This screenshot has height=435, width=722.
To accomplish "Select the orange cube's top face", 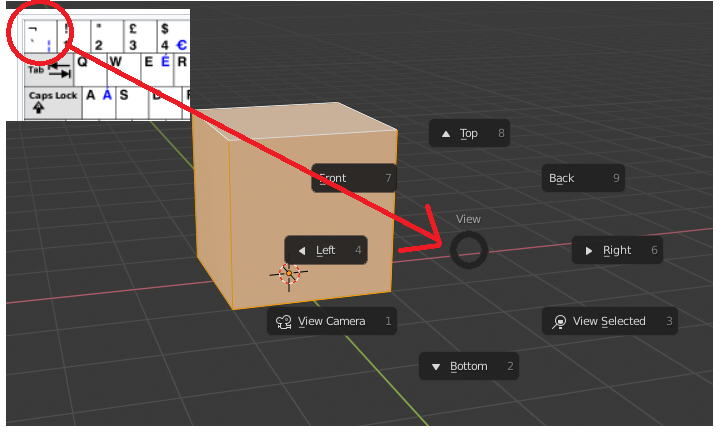I will tap(297, 120).
